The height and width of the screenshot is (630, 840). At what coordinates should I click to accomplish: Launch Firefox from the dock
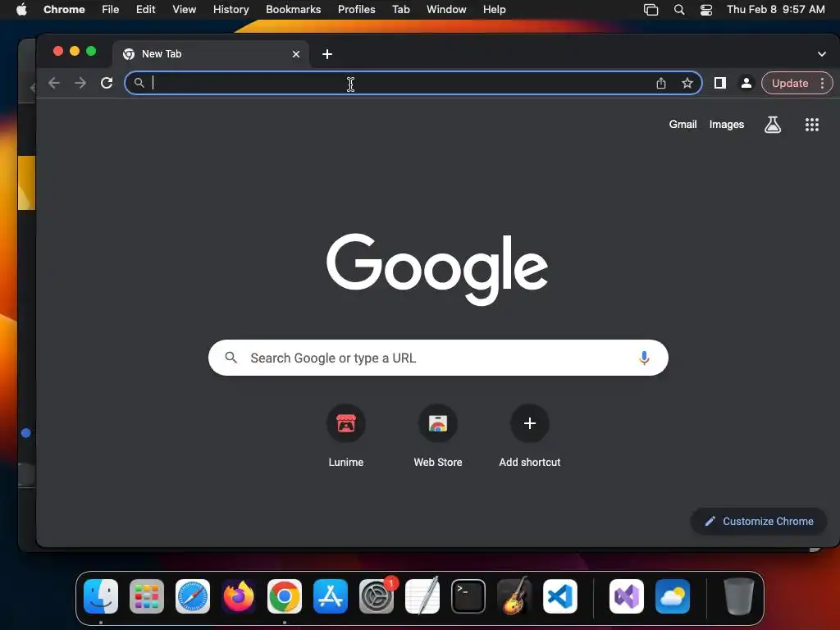[x=239, y=596]
